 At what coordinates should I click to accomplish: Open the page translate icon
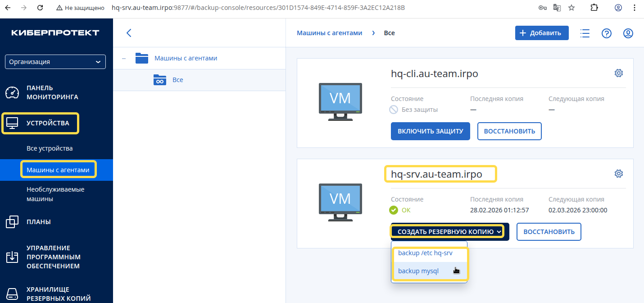point(557,8)
